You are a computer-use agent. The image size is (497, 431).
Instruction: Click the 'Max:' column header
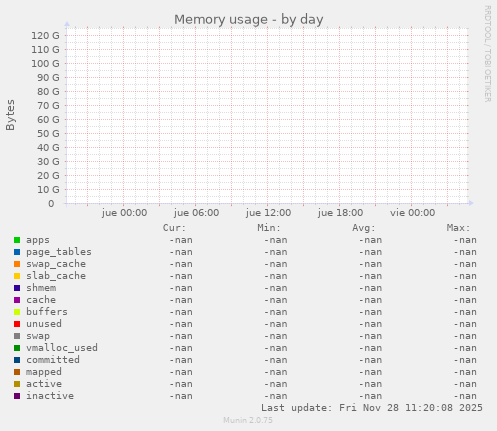[x=458, y=228]
